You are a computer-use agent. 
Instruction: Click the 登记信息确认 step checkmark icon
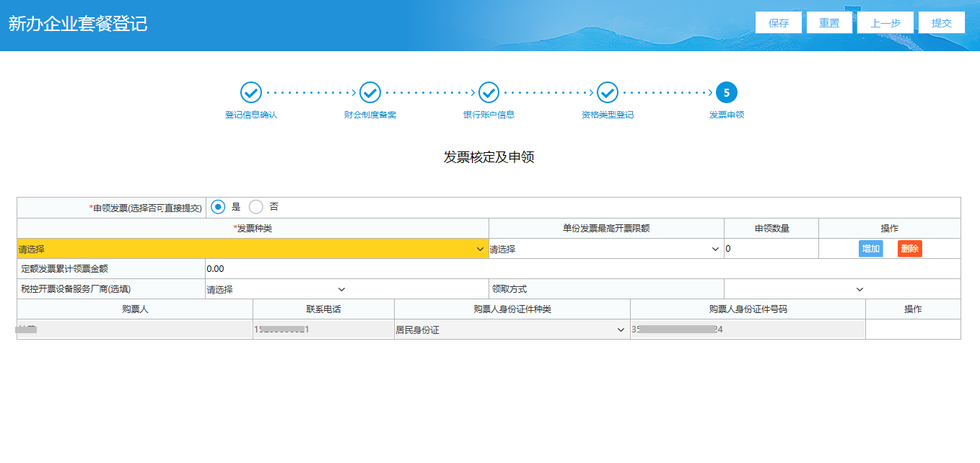point(250,92)
